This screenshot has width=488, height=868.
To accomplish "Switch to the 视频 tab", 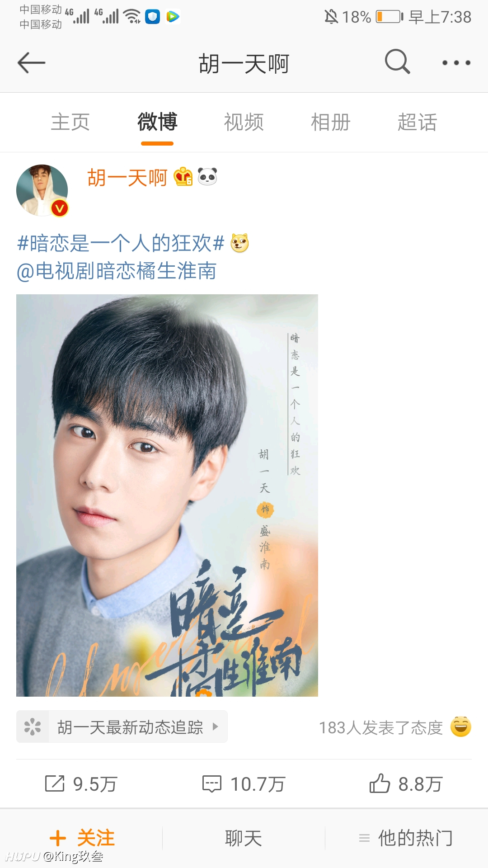I will [244, 122].
